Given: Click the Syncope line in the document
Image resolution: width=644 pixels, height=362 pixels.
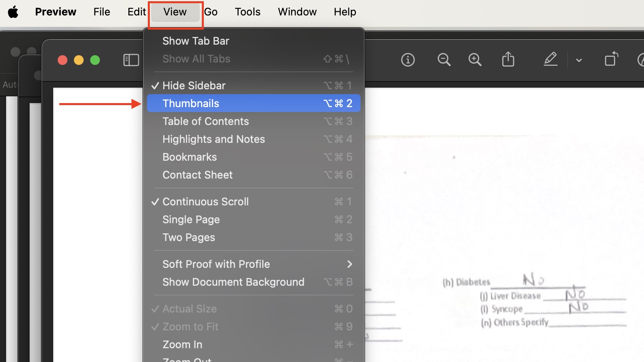Looking at the screenshot, I should (553, 308).
